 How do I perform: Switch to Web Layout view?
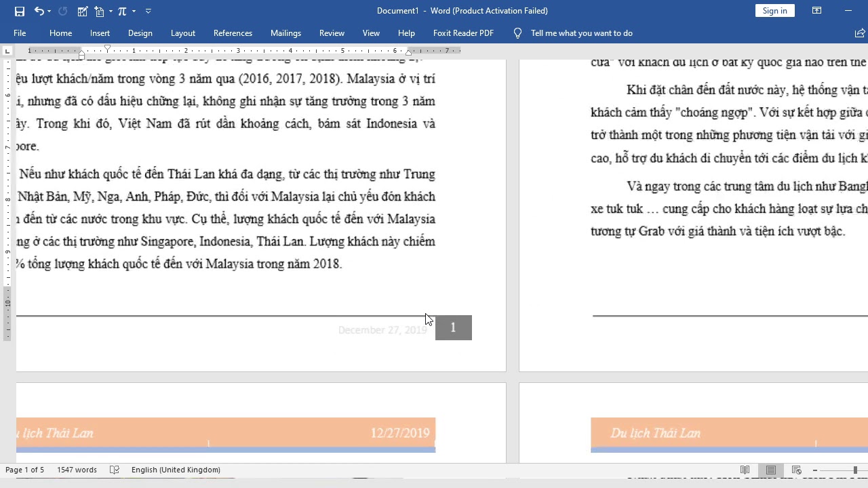point(797,470)
